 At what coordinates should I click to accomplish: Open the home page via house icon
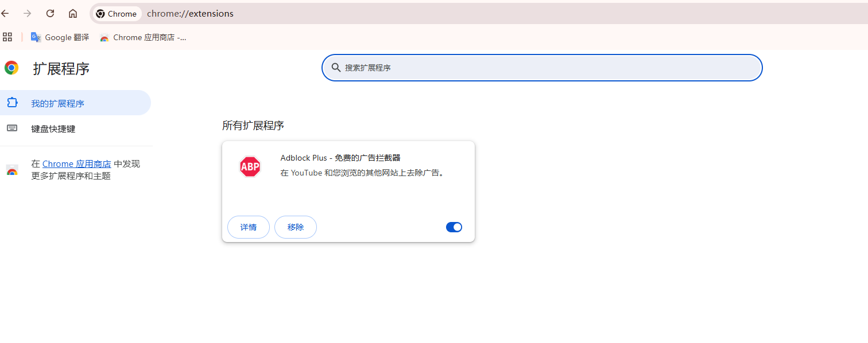72,13
